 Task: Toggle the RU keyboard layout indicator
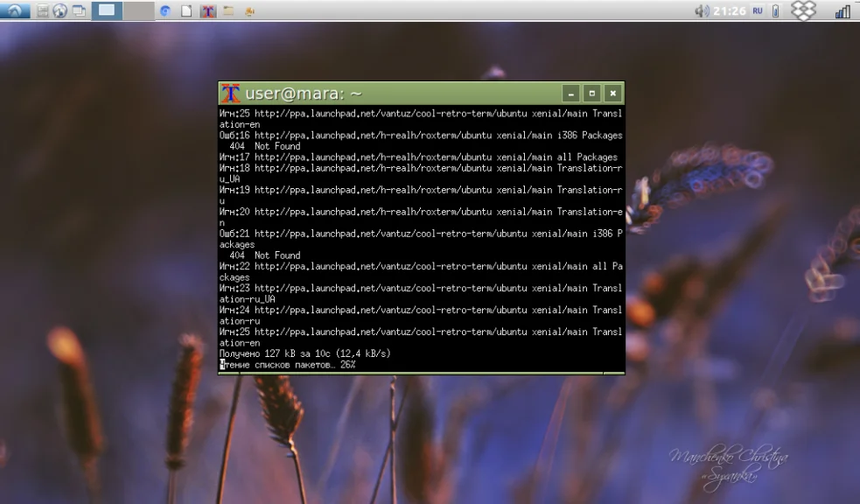point(758,10)
